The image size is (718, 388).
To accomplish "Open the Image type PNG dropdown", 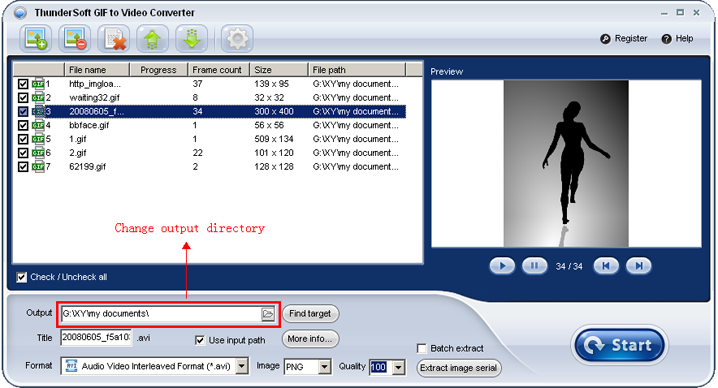I will [x=325, y=366].
